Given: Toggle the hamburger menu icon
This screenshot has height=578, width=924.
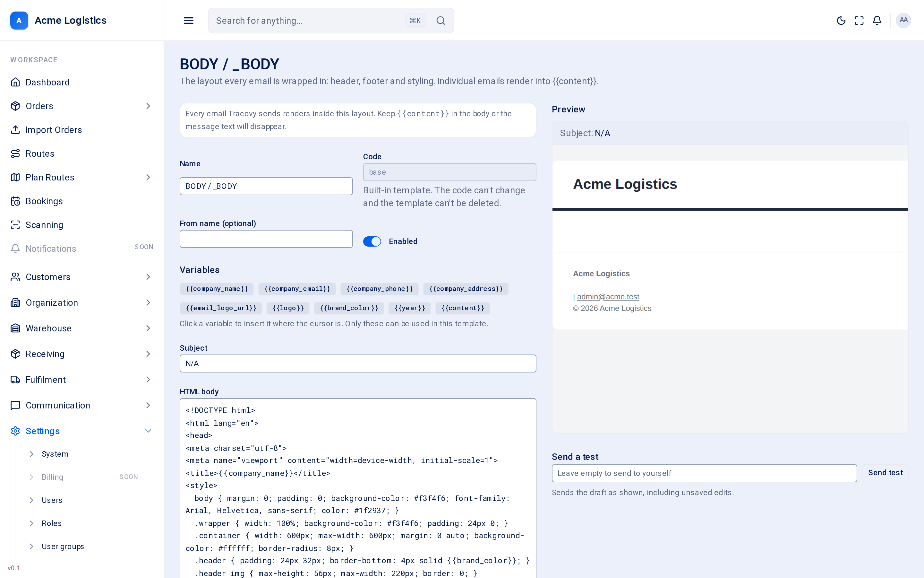Looking at the screenshot, I should [x=189, y=21].
